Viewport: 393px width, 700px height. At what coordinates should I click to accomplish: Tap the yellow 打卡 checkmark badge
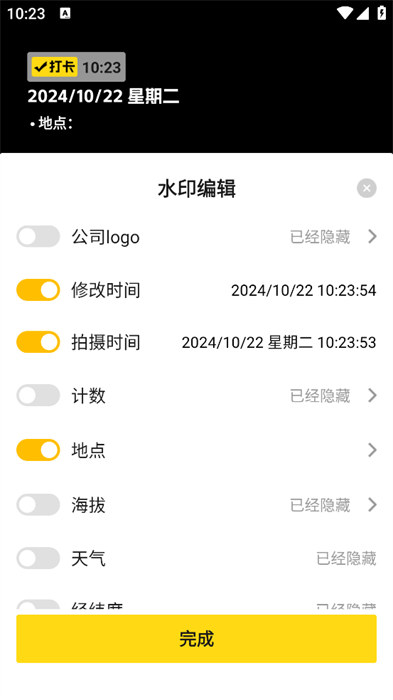point(54,67)
